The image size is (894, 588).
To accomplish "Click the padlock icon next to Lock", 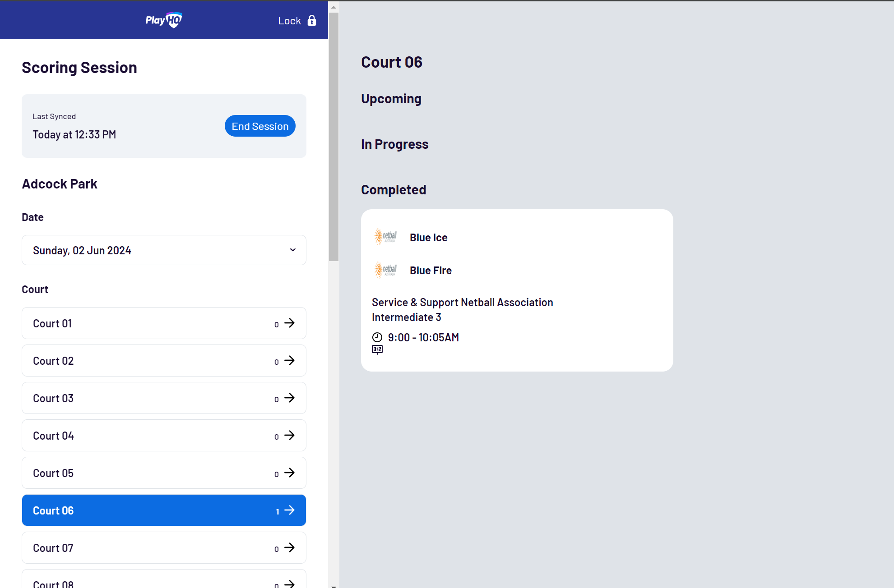I will pyautogui.click(x=312, y=21).
